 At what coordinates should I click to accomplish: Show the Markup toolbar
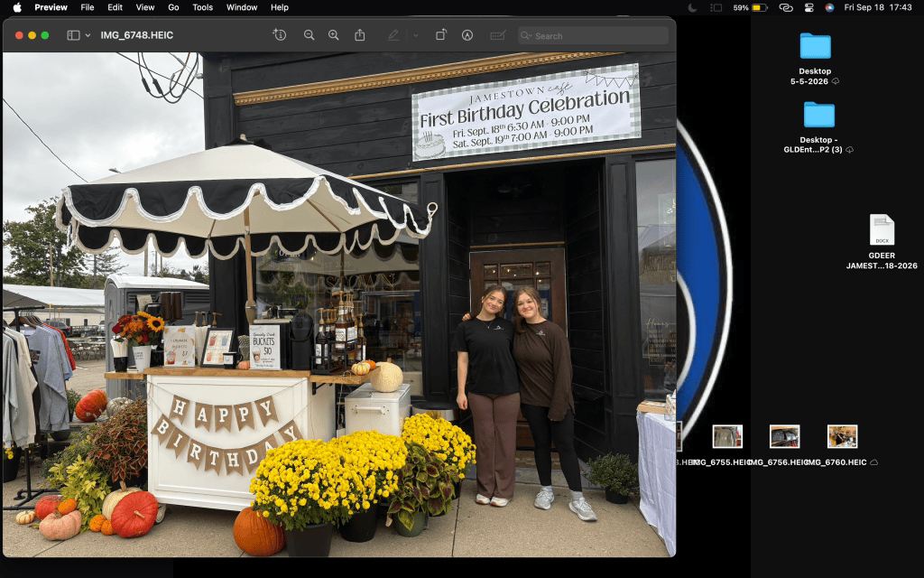(467, 35)
